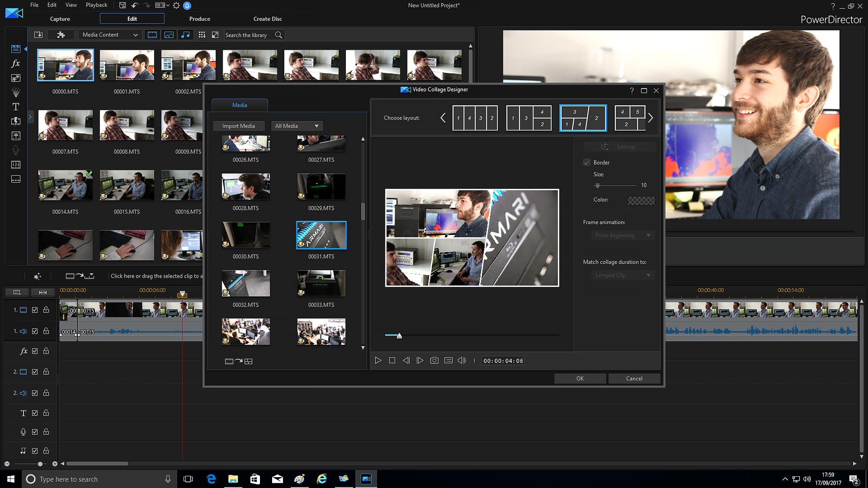
Task: Confirm collage with OK button
Action: [x=580, y=378]
